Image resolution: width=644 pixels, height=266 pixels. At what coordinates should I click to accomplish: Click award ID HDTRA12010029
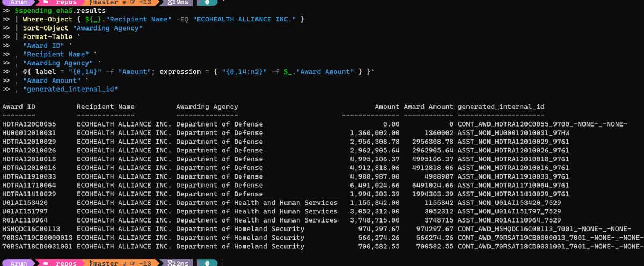(x=29, y=142)
